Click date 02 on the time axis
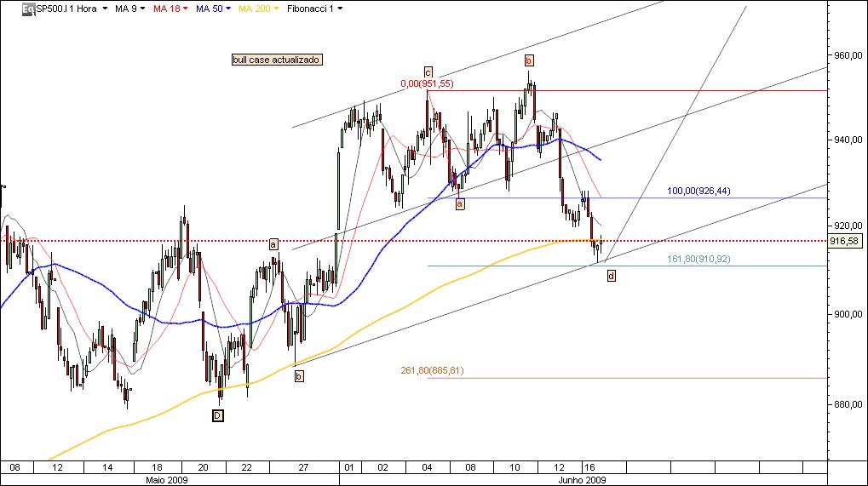The image size is (868, 486). [383, 467]
